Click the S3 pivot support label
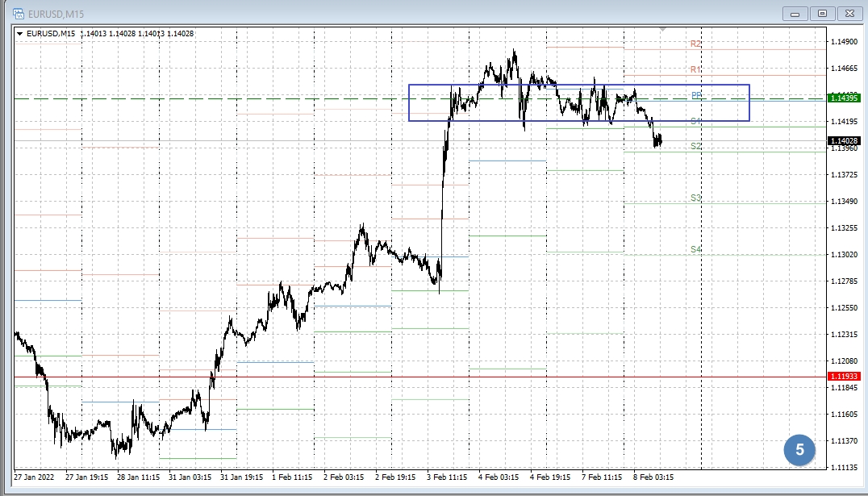 point(695,198)
